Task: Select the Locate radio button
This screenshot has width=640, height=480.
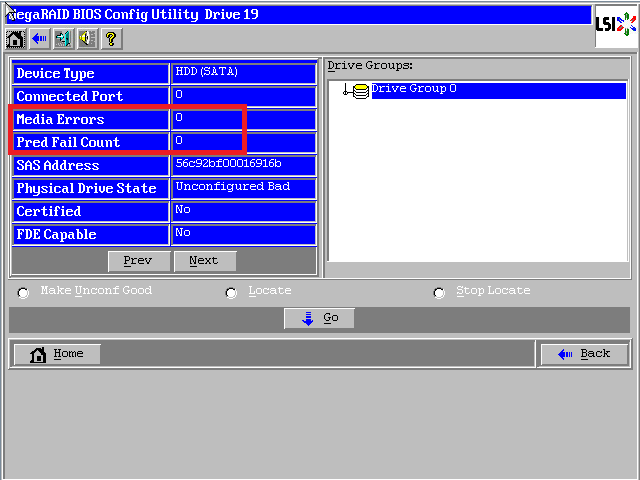Action: click(x=231, y=293)
